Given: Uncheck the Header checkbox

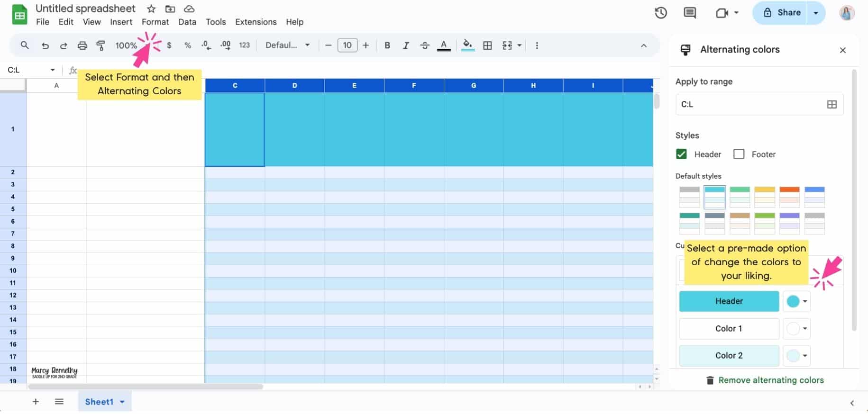Looking at the screenshot, I should pos(681,154).
